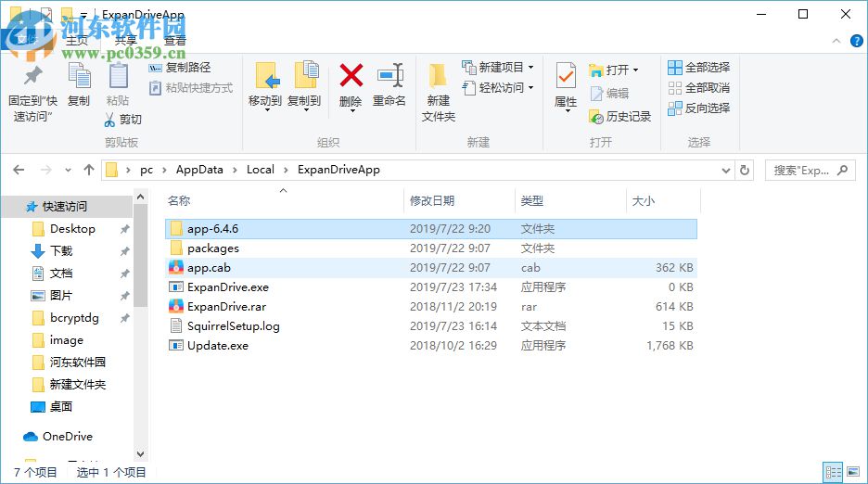Image resolution: width=868 pixels, height=484 pixels.
Task: Switch to large icons view layout
Action: pos(853,472)
